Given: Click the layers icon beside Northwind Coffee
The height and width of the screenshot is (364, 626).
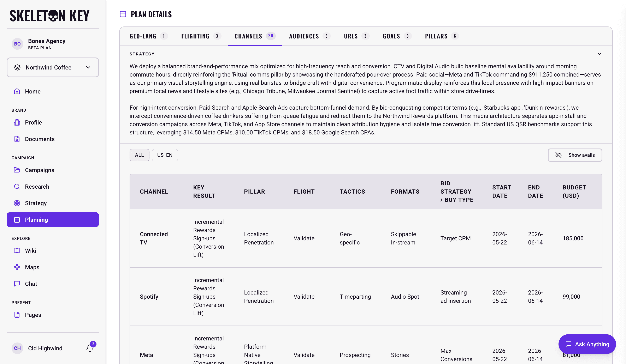Looking at the screenshot, I should [x=17, y=67].
